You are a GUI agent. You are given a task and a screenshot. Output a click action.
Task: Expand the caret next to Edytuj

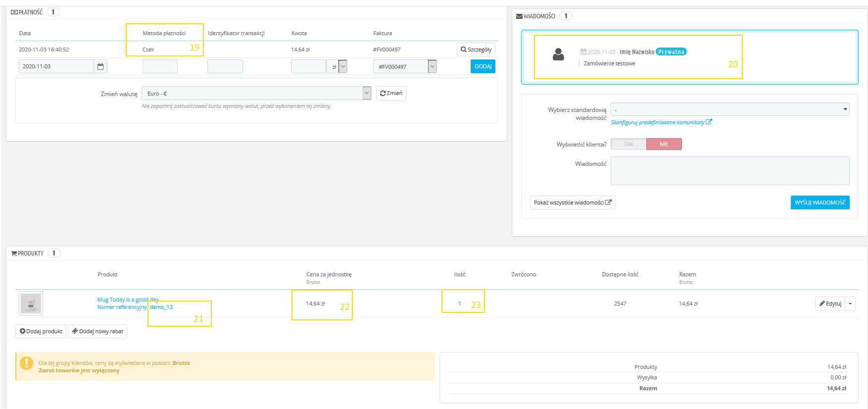[850, 304]
